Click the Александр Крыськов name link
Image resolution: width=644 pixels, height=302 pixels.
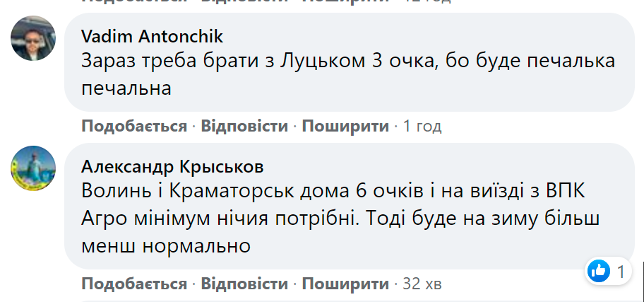(x=173, y=167)
